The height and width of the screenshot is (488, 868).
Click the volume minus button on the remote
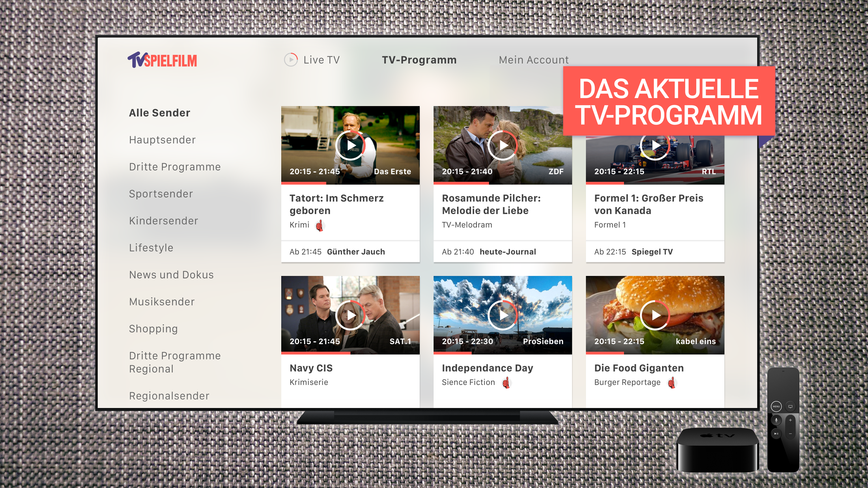(790, 434)
